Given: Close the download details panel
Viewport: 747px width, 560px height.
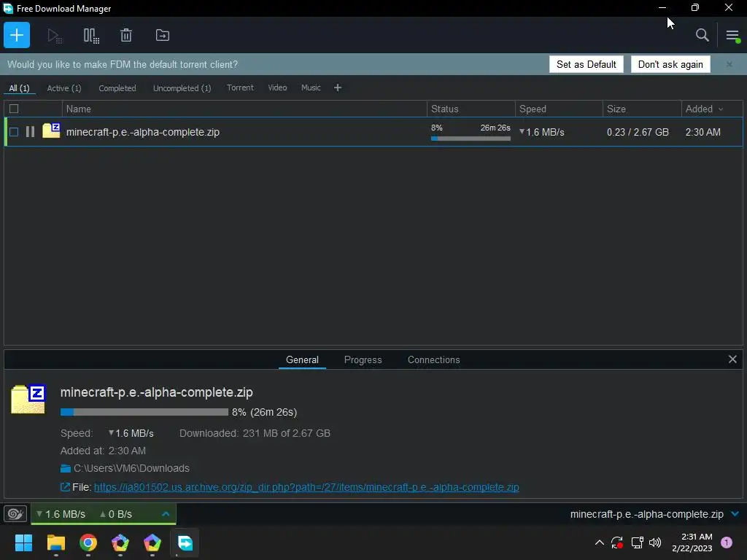Looking at the screenshot, I should (x=732, y=359).
